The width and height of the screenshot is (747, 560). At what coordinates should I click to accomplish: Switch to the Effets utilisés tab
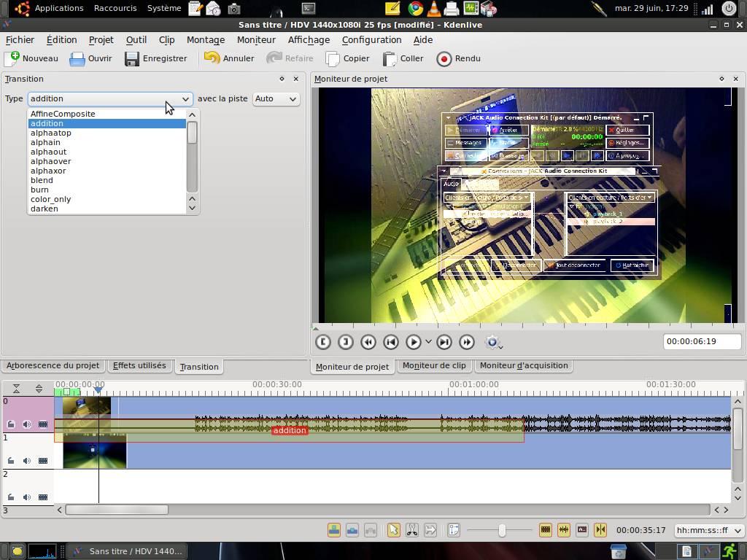pos(139,365)
